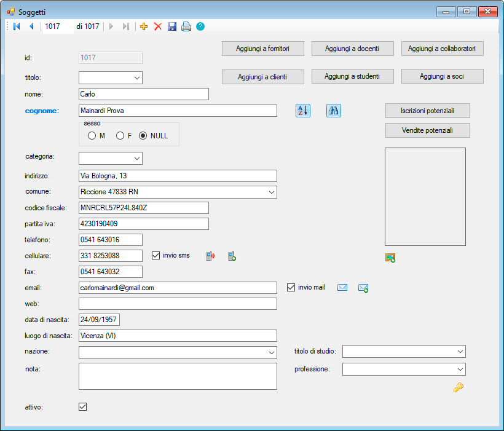Select F sex radio button

120,136
